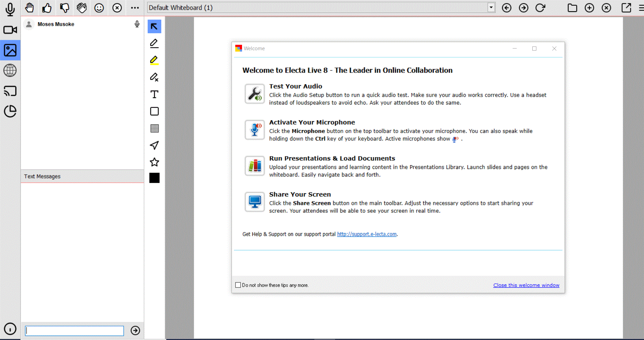Image resolution: width=644 pixels, height=340 pixels.
Task: Go to previous whiteboard page arrow
Action: coord(507,8)
